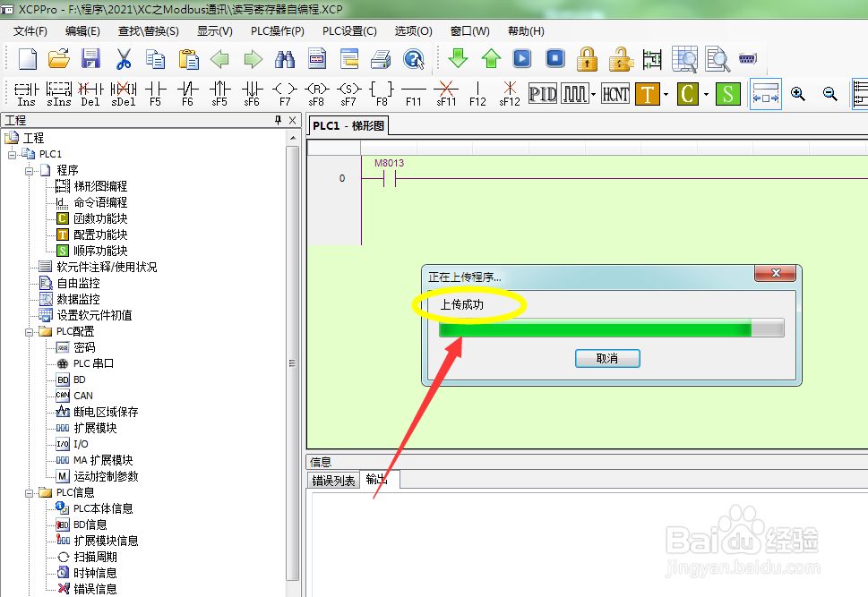Screen dimensions: 868x597
Task: Insert instruction bracket F8
Action: [x=382, y=93]
